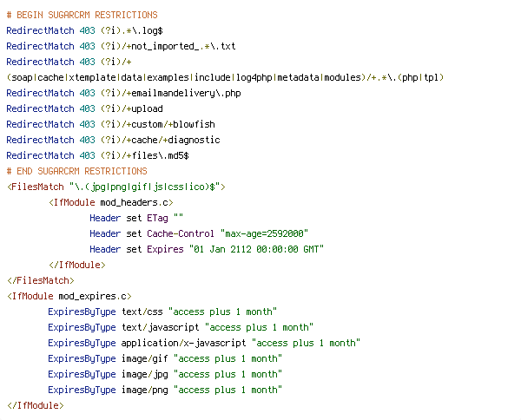Click the IfModule mod_expires.c opening tag
This screenshot has width=521, height=420.
pyautogui.click(x=69, y=296)
